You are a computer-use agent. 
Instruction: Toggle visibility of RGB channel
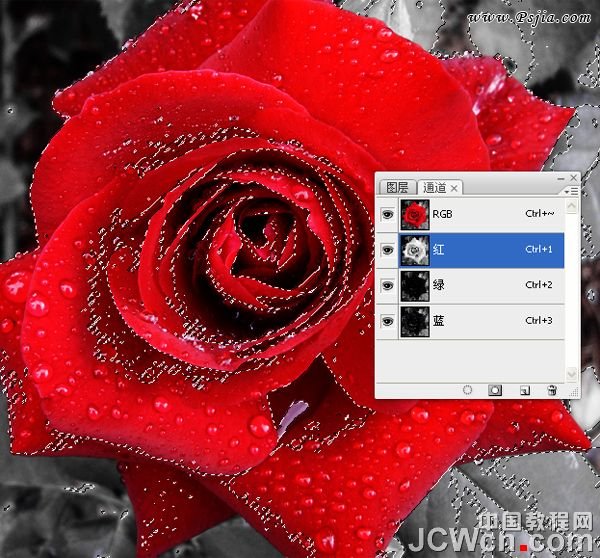388,214
